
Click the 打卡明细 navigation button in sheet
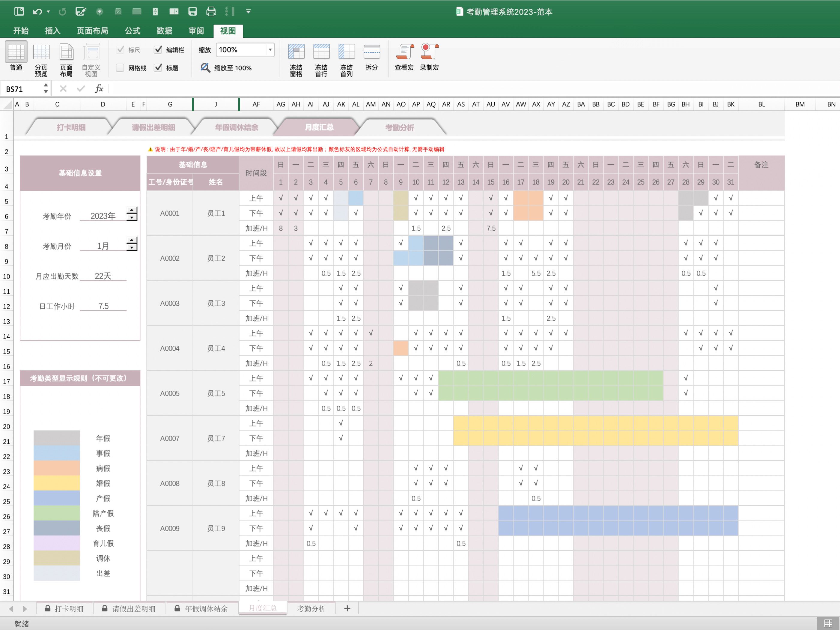click(x=71, y=127)
